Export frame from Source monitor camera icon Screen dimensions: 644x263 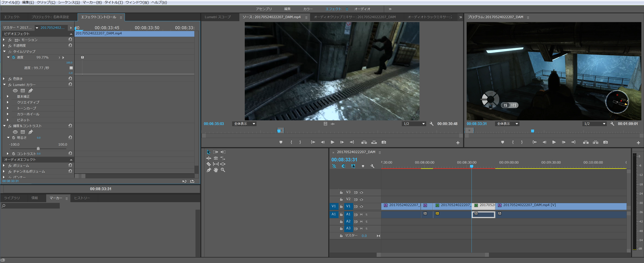384,142
